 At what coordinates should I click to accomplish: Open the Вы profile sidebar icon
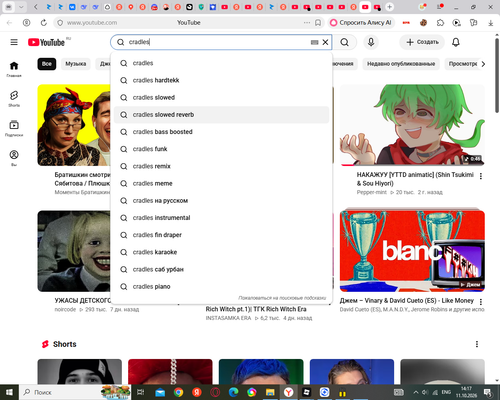pos(14,158)
